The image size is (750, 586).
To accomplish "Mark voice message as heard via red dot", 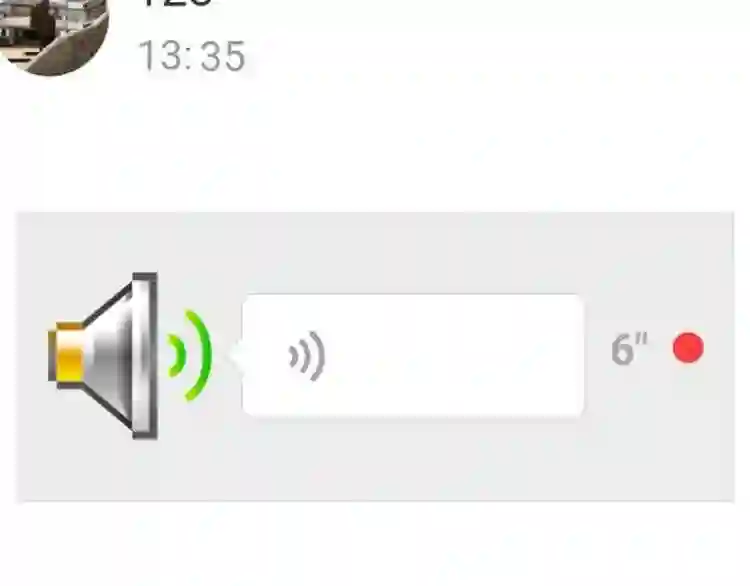I will 688,348.
